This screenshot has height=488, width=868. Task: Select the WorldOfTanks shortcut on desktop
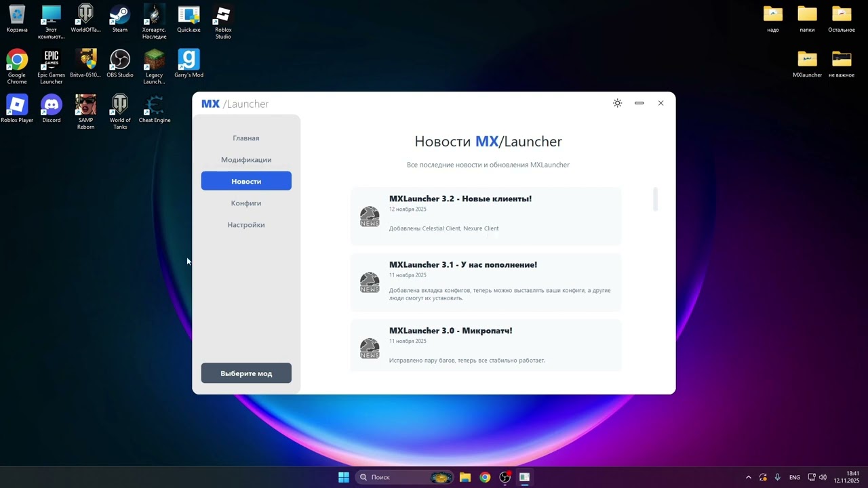[x=85, y=19]
